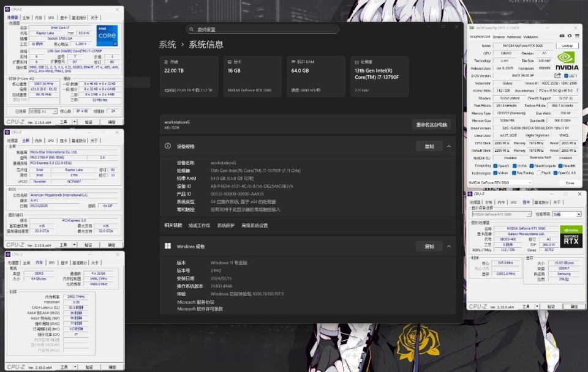Enable the UD/1 checkbox next to BIOS version

tap(565, 75)
